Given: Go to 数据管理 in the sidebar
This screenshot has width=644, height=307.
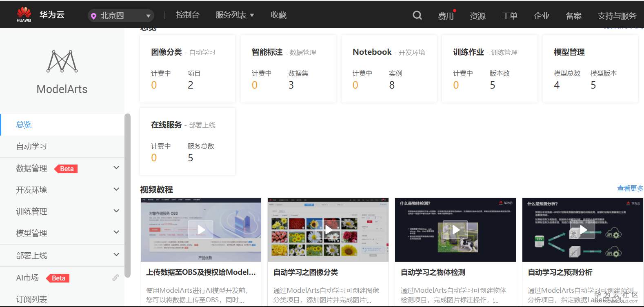Looking at the screenshot, I should click(31, 168).
